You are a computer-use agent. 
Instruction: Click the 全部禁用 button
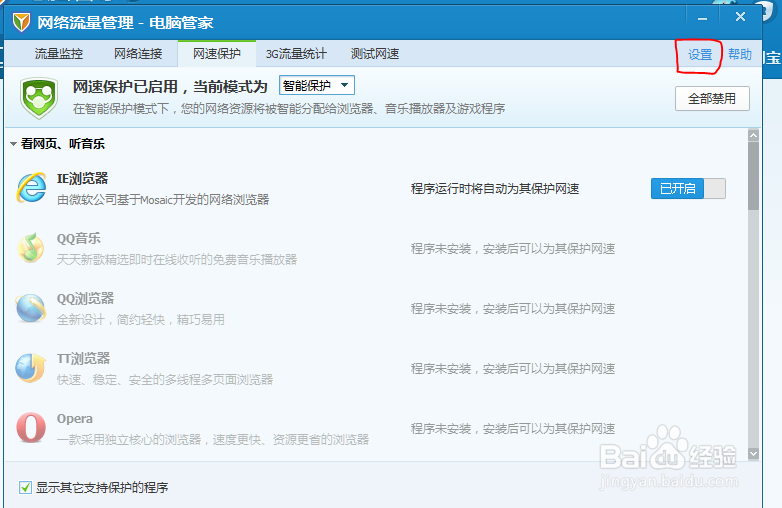pos(712,99)
